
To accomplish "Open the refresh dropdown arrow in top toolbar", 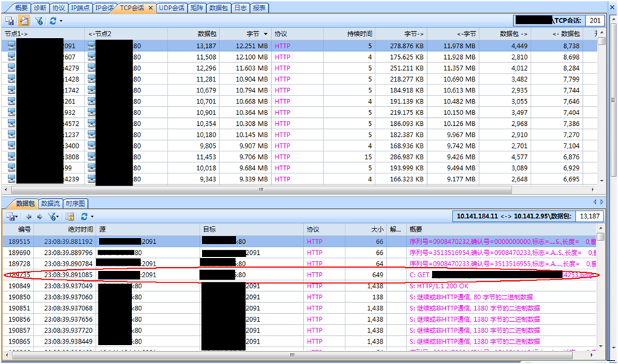I will click(x=61, y=21).
